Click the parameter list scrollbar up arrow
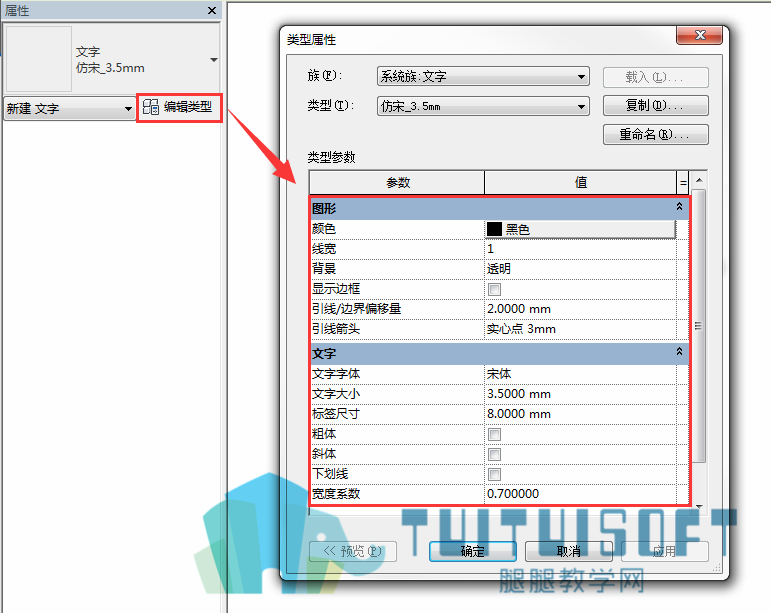 (x=698, y=180)
